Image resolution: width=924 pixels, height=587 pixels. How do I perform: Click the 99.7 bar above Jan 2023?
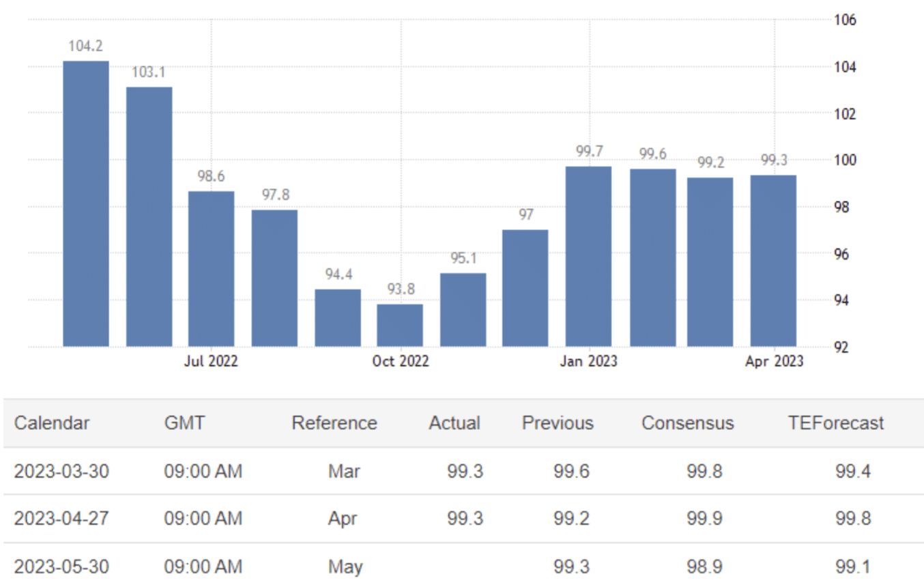pyautogui.click(x=588, y=256)
